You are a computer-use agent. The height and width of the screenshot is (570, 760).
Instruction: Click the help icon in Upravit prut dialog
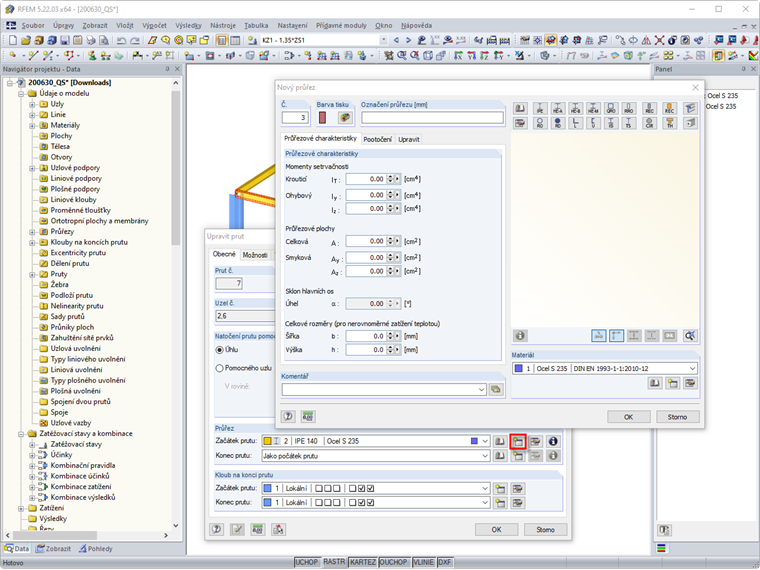coord(217,529)
